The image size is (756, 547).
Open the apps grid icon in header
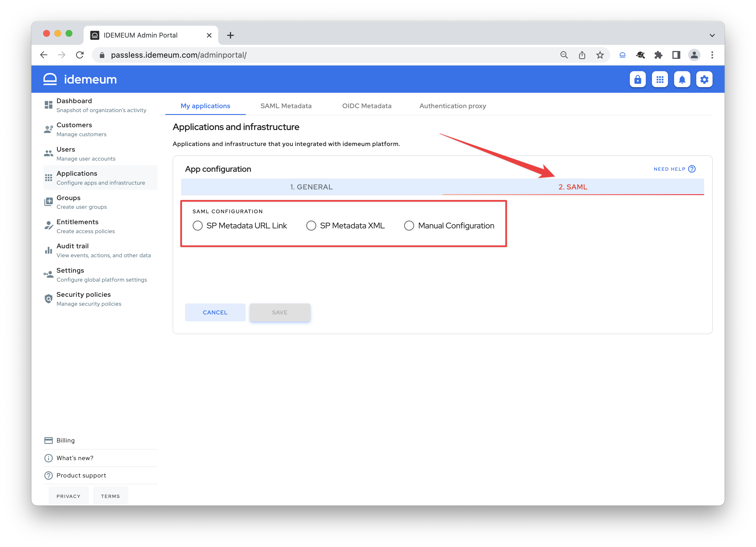[x=660, y=79]
